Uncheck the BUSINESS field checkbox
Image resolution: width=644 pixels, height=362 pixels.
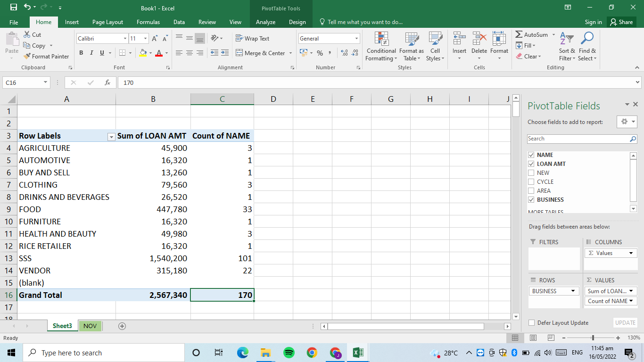click(531, 199)
